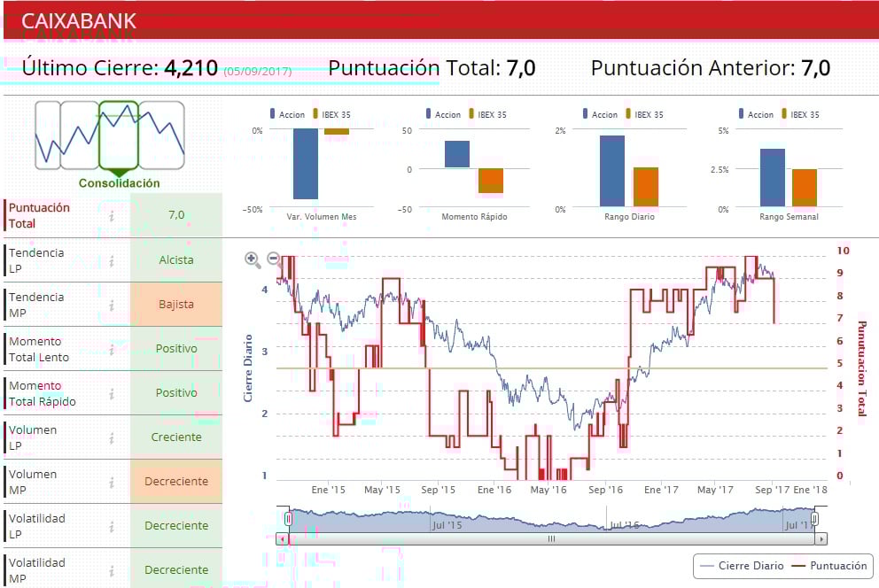The width and height of the screenshot is (879, 588).
Task: Open info icon for Volatilidad LP
Action: pos(112,526)
